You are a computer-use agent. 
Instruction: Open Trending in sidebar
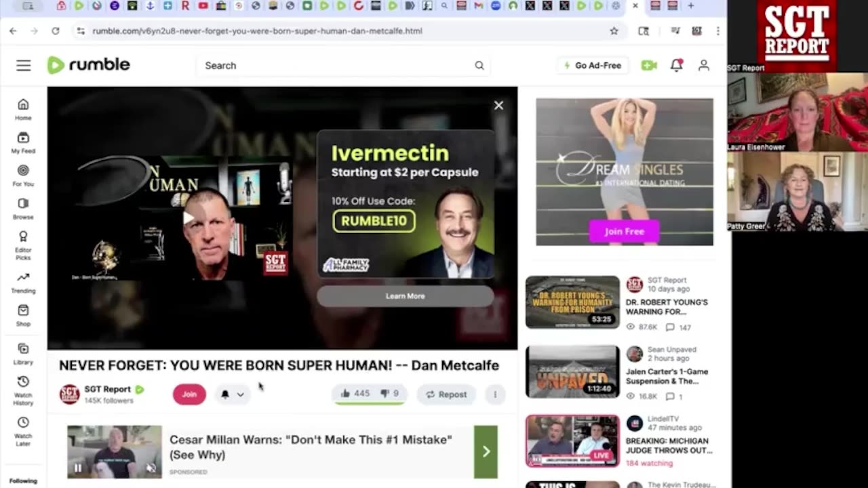(x=23, y=283)
